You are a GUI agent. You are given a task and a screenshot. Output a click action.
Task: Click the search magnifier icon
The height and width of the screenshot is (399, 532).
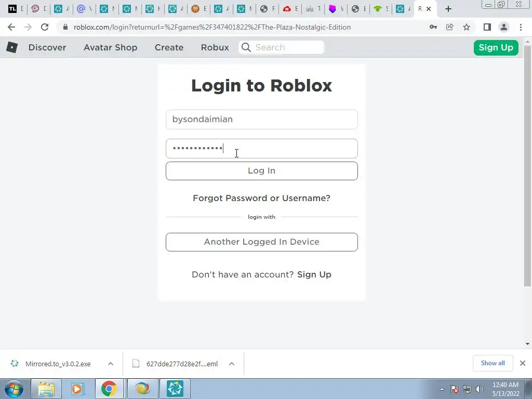[246, 47]
